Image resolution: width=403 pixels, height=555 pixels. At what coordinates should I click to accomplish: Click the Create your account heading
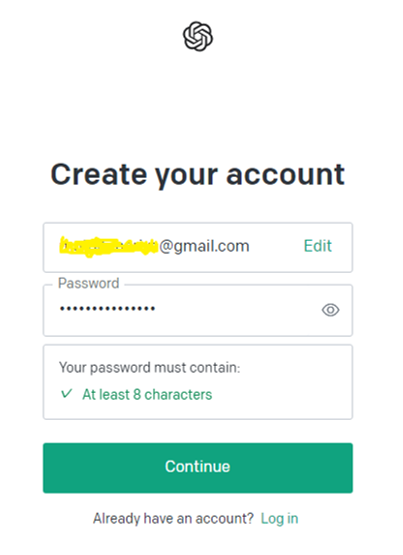tap(197, 174)
